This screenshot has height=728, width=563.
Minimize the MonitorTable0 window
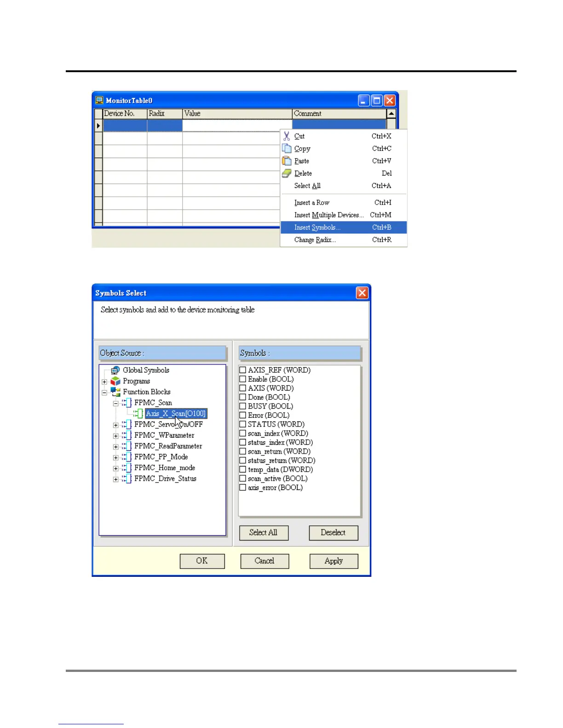coord(364,100)
